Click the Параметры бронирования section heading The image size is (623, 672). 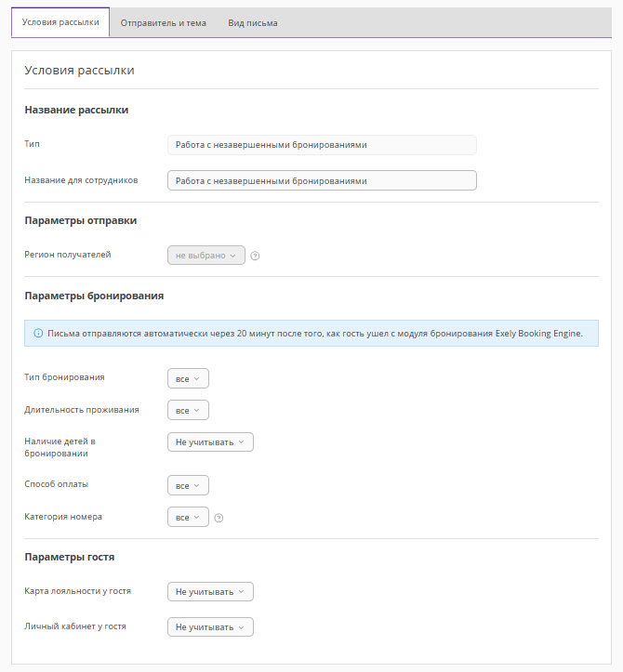pyautogui.click(x=94, y=296)
